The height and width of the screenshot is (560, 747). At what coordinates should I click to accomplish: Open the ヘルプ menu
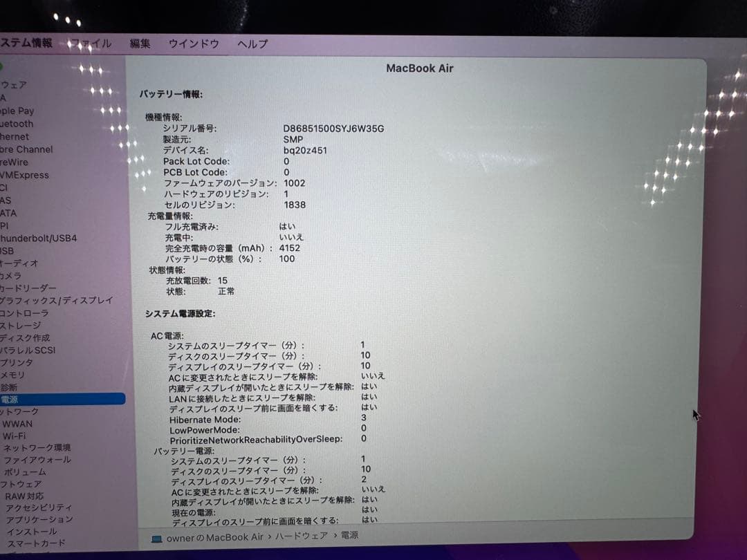tap(250, 44)
